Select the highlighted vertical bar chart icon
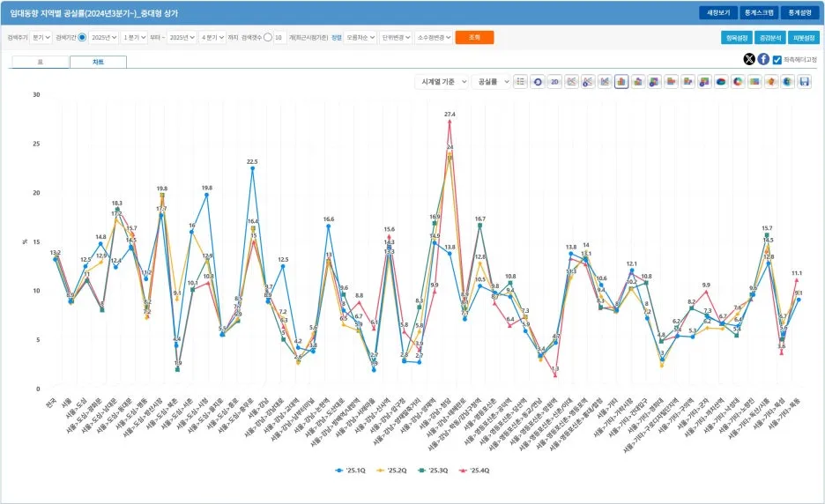 (621, 82)
